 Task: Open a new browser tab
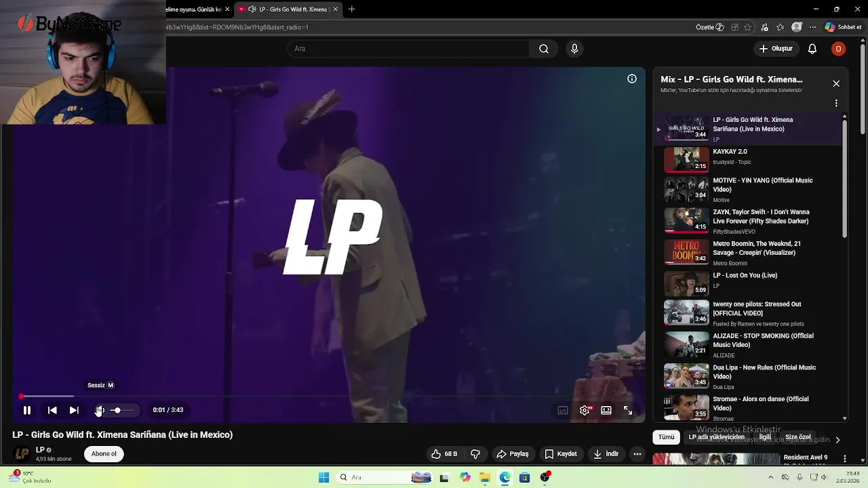click(x=351, y=9)
